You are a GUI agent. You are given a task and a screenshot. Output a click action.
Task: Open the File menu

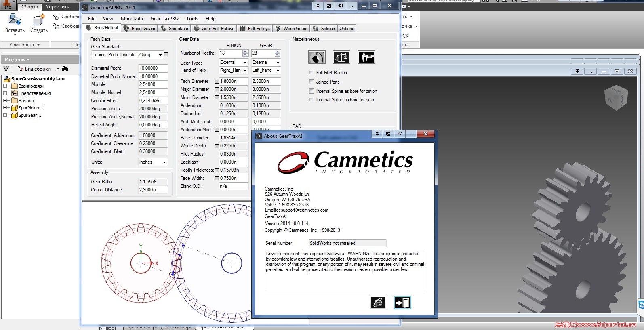click(x=92, y=19)
